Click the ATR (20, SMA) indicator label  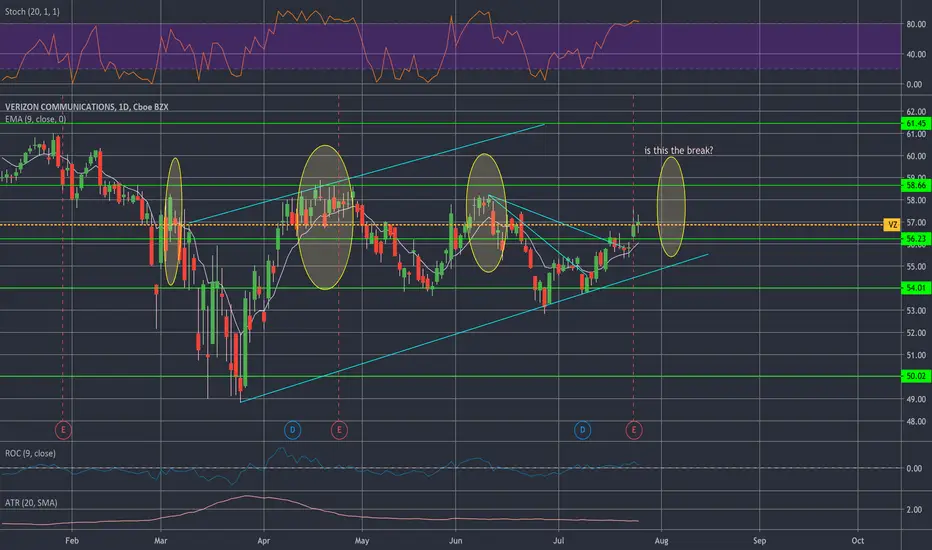point(31,503)
